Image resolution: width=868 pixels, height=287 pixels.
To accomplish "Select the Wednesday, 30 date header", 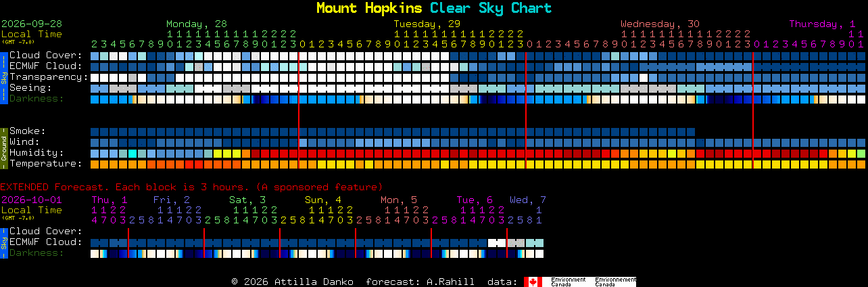I will pyautogui.click(x=660, y=23).
